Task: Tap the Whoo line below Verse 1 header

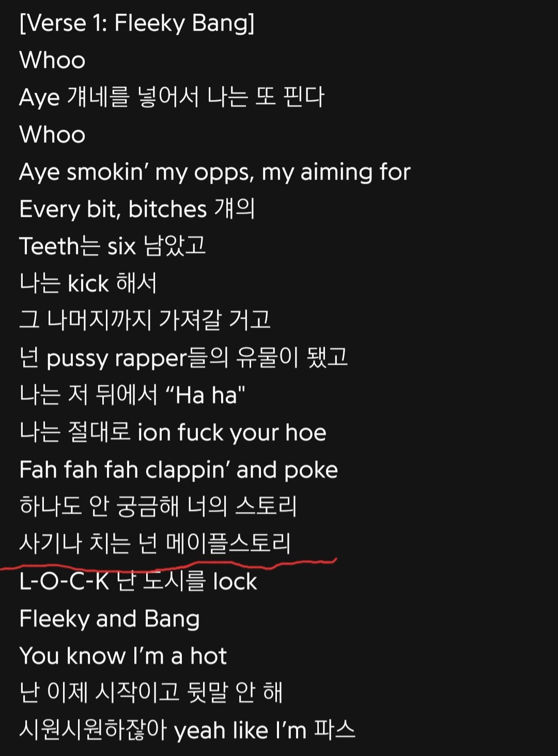Action: [x=52, y=61]
